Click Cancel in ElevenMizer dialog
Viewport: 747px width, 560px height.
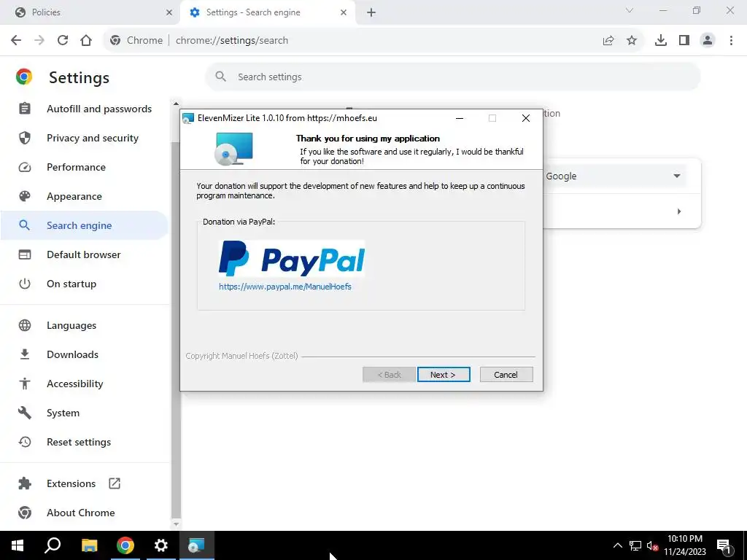[506, 375]
